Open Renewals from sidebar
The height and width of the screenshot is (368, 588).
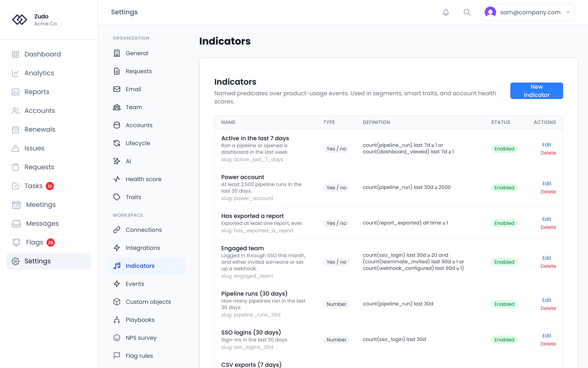[x=49, y=129]
